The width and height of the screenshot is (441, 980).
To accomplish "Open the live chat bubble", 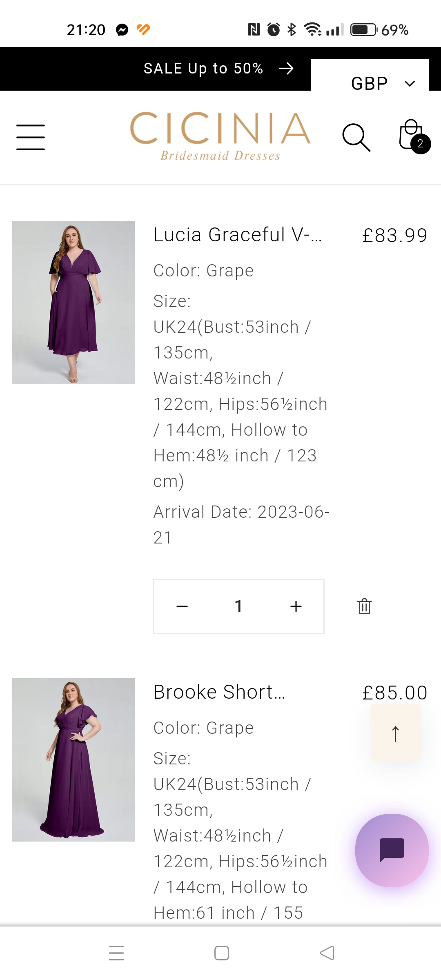I will point(392,850).
